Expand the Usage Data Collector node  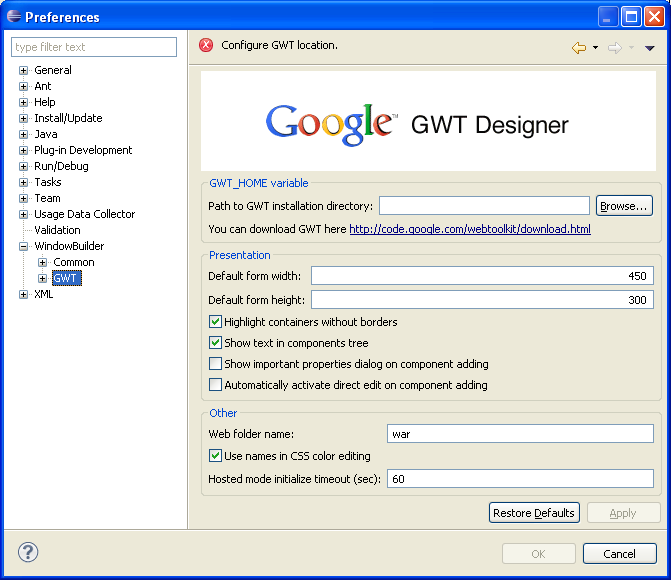pos(24,214)
